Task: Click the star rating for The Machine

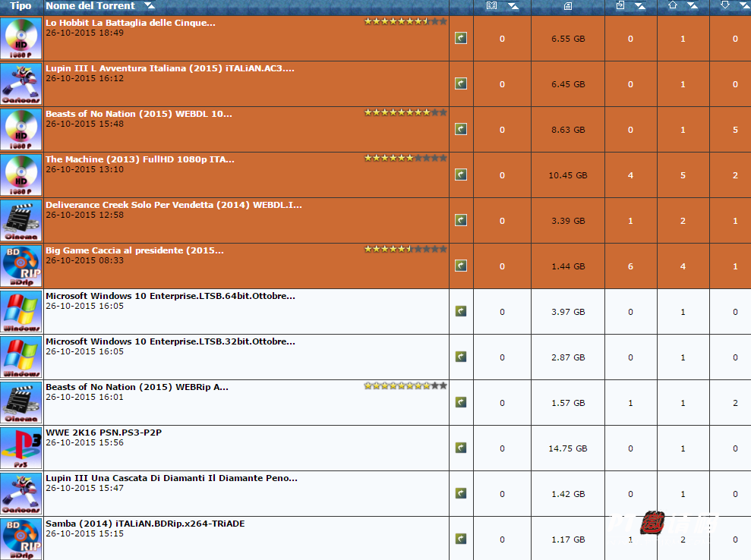Action: click(x=405, y=158)
